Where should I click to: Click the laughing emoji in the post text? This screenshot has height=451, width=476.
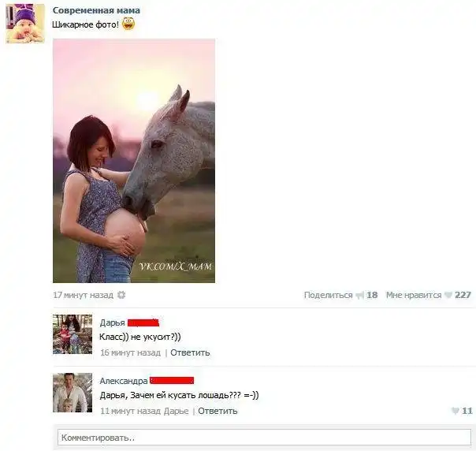[128, 24]
